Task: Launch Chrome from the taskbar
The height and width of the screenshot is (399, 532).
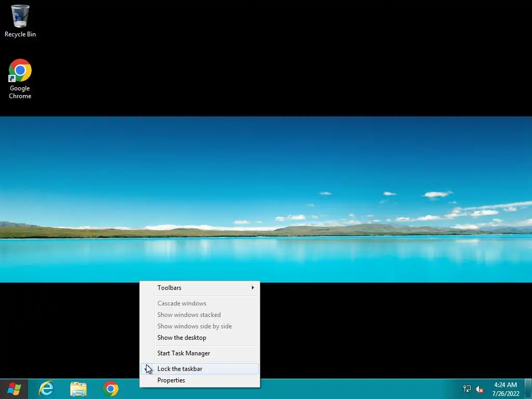Action: coord(111,389)
